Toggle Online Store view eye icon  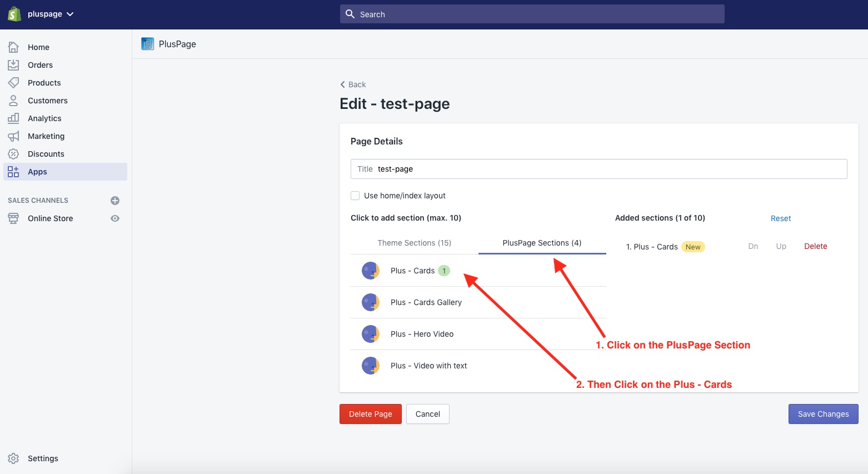point(115,218)
